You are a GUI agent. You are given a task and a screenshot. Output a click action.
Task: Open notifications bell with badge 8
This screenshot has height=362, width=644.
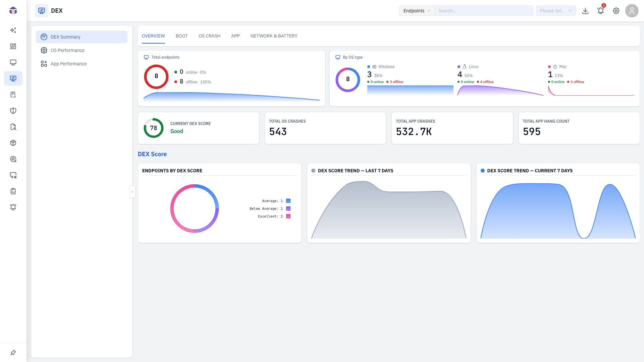pyautogui.click(x=601, y=11)
